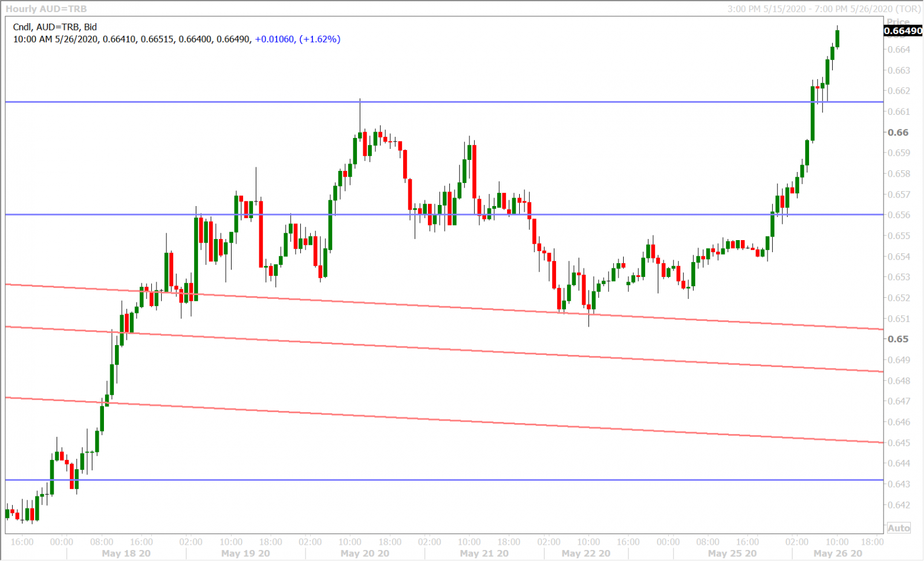924x561 pixels.
Task: Click the 0.642 price axis label
Action: [x=899, y=505]
